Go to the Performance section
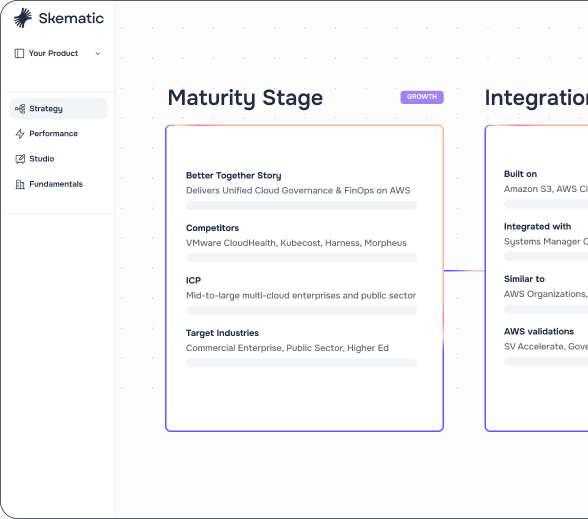The height and width of the screenshot is (519, 588). [53, 134]
